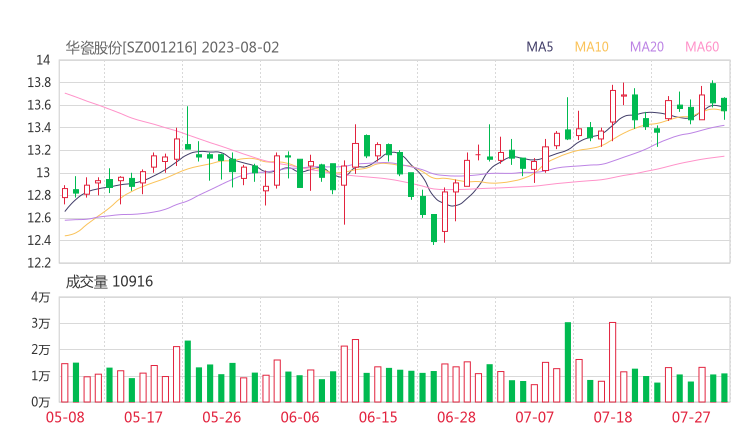Click the 07-27 date label
The image size is (740, 440).
point(691,417)
